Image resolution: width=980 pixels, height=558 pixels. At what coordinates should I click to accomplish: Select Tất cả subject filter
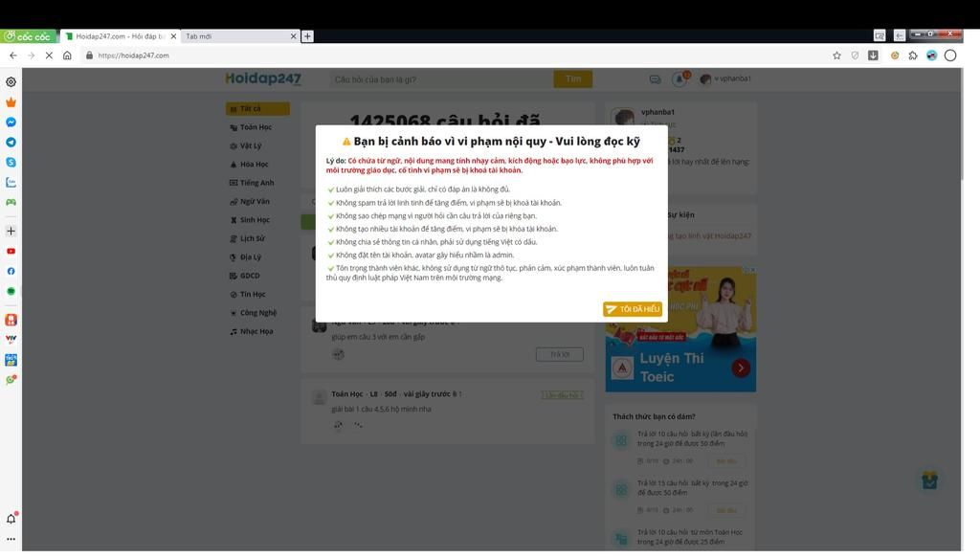257,109
